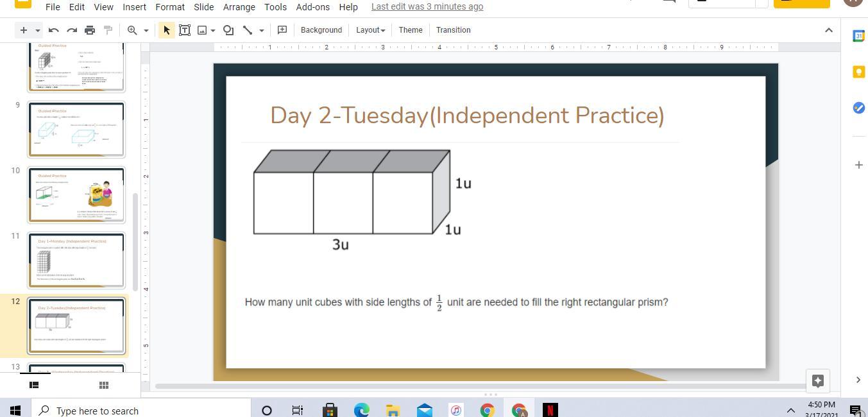Add a comment from the toolbar

282,30
